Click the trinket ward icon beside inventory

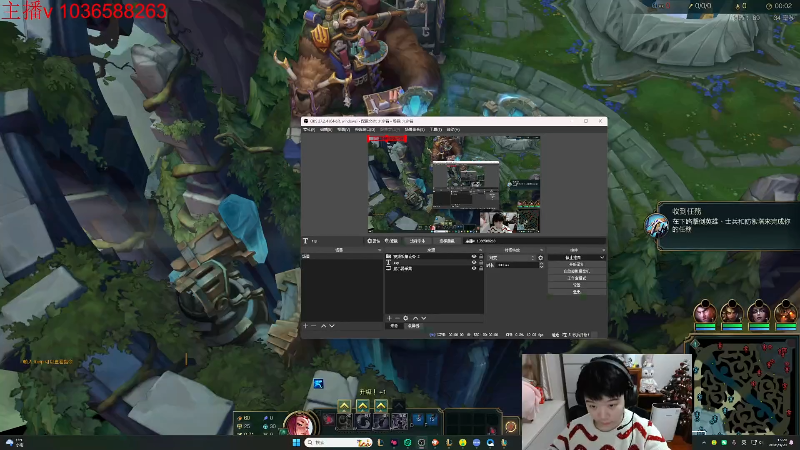(511, 427)
